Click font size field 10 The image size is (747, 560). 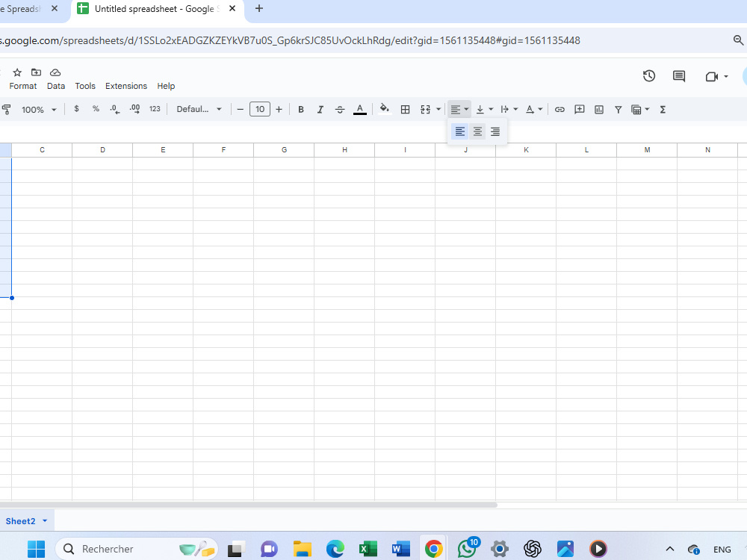(260, 109)
